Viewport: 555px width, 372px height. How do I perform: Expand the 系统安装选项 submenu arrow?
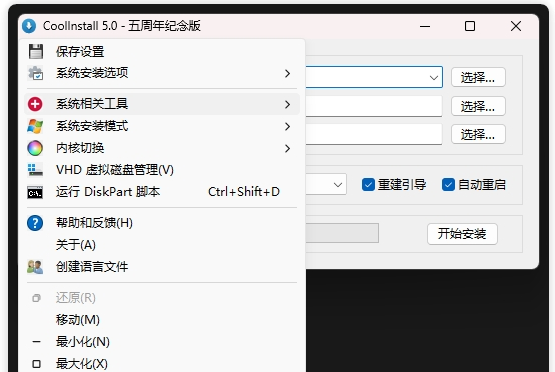coord(287,74)
